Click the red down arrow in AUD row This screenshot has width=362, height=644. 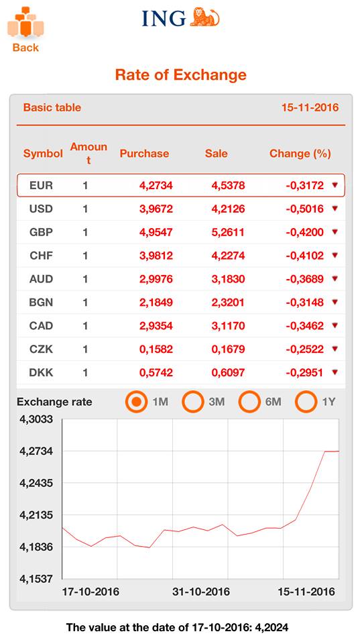coord(335,279)
